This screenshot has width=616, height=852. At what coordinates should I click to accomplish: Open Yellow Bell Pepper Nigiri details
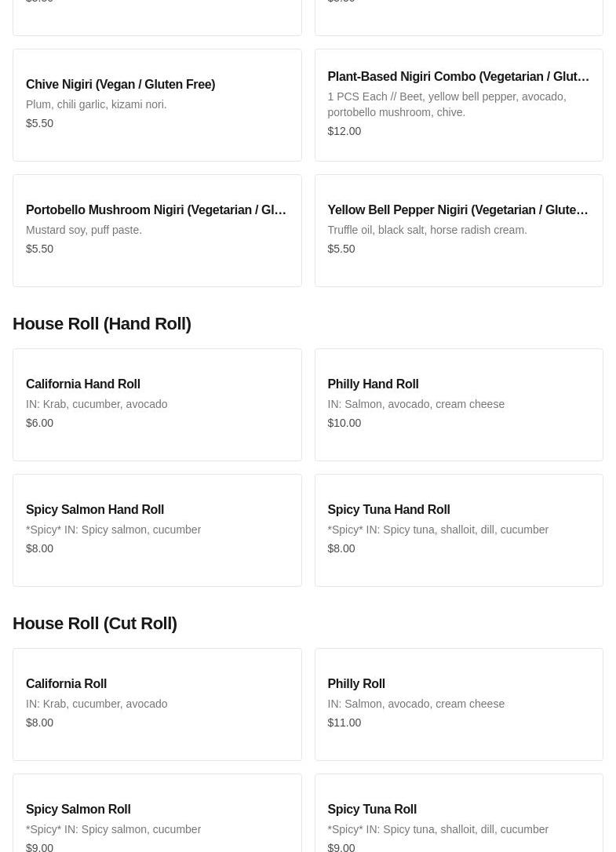click(x=457, y=210)
